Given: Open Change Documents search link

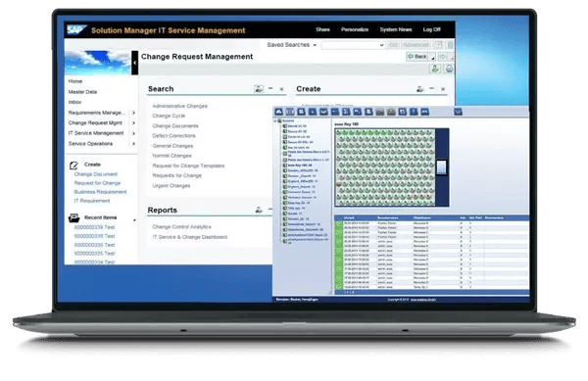Looking at the screenshot, I should tap(175, 126).
